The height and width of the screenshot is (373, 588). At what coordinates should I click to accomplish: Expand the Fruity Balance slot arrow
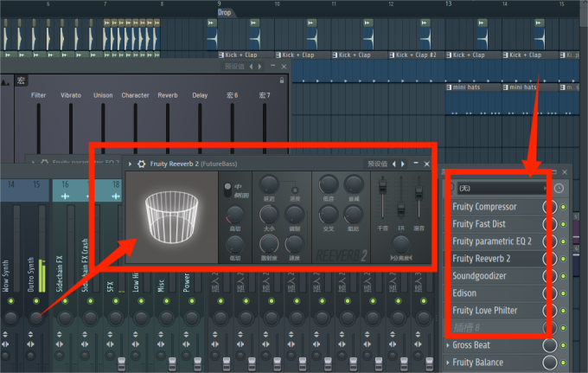point(448,362)
